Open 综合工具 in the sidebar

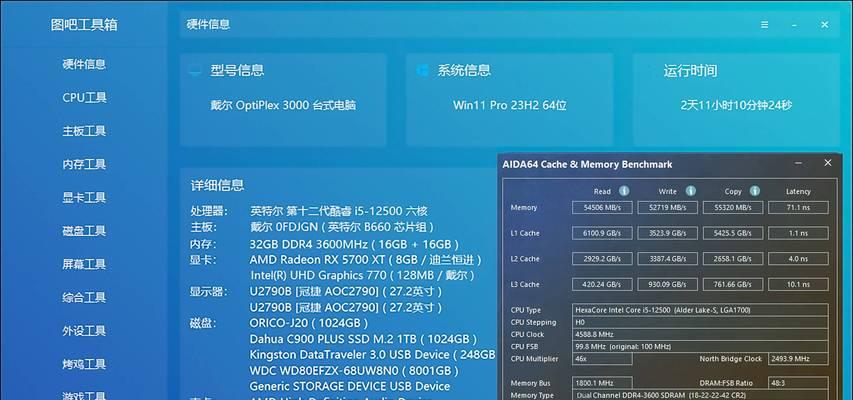pyautogui.click(x=84, y=297)
